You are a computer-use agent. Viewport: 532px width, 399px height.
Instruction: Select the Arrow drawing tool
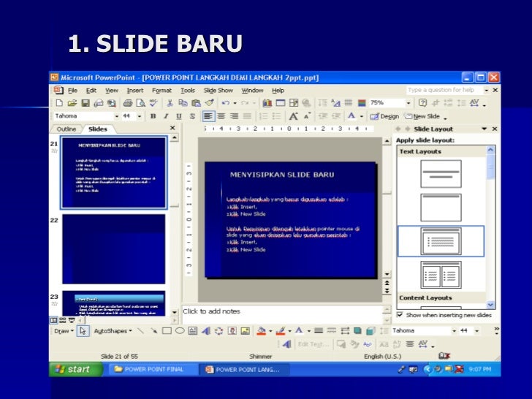pyautogui.click(x=153, y=331)
